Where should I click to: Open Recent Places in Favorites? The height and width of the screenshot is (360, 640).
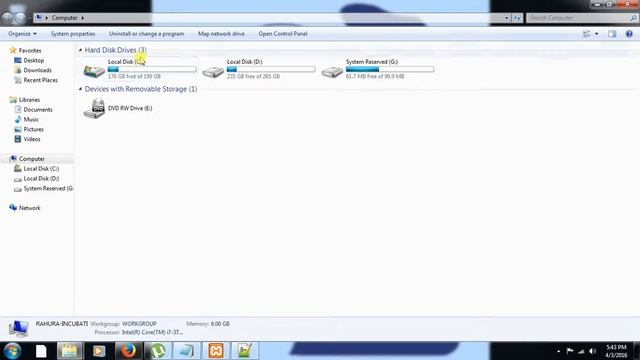pos(40,80)
